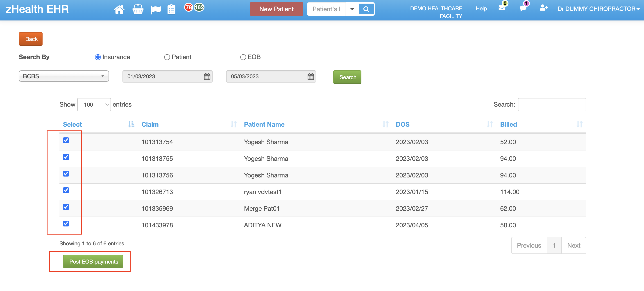Click the add user icon
This screenshot has height=291, width=644.
pyautogui.click(x=544, y=8)
